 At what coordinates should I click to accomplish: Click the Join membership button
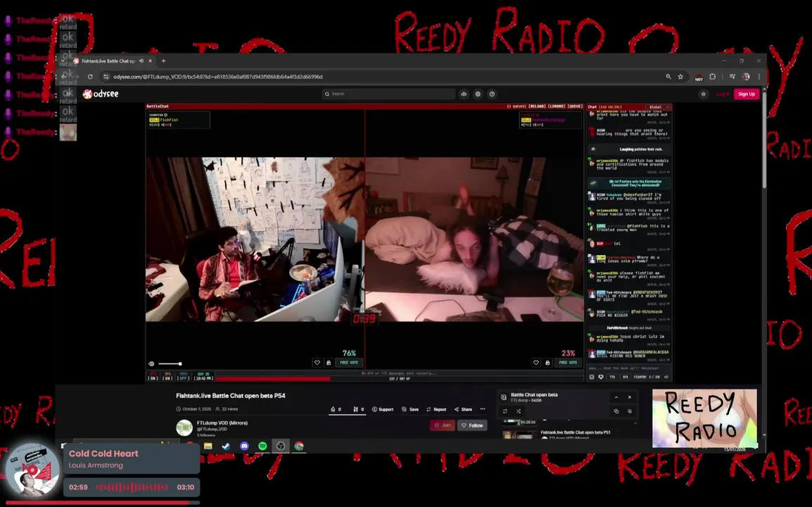443,425
